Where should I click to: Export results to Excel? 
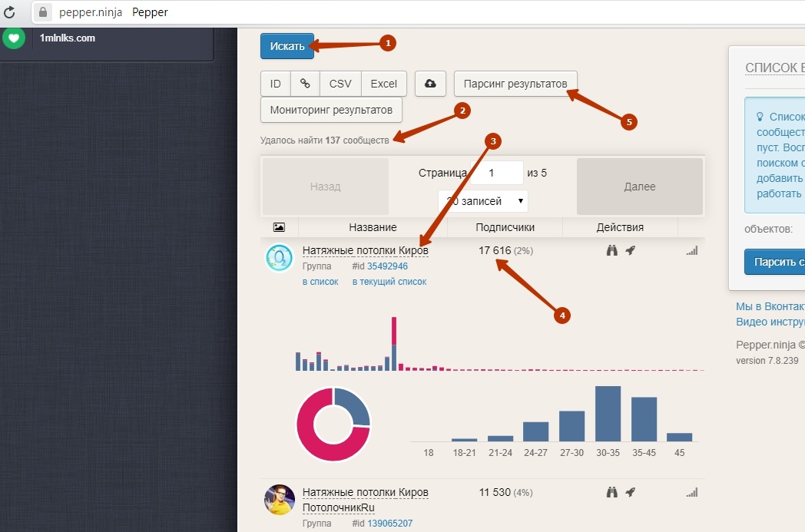pyautogui.click(x=384, y=84)
